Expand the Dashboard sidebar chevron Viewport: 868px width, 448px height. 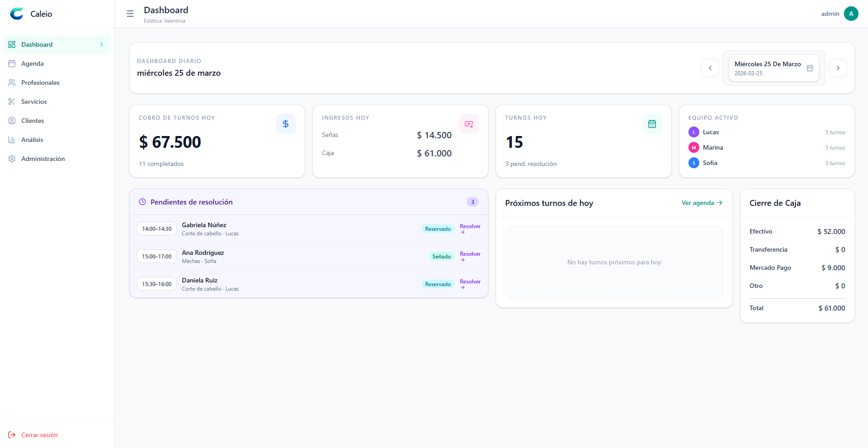101,44
